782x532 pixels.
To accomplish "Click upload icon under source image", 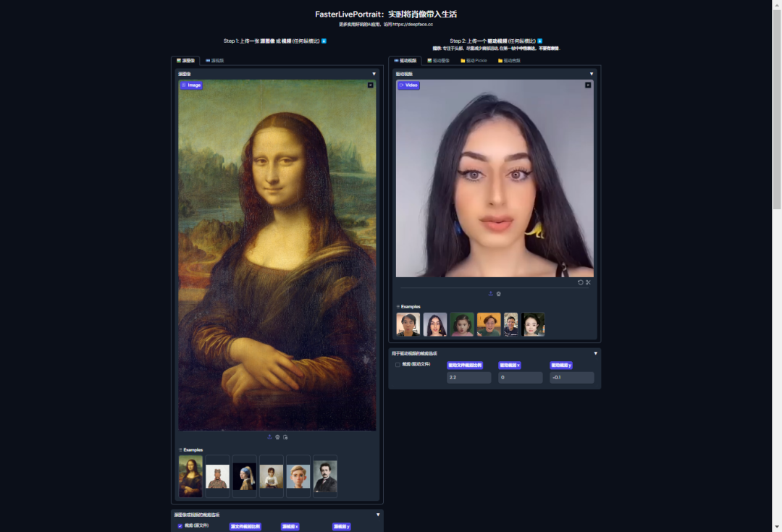I will (x=270, y=437).
